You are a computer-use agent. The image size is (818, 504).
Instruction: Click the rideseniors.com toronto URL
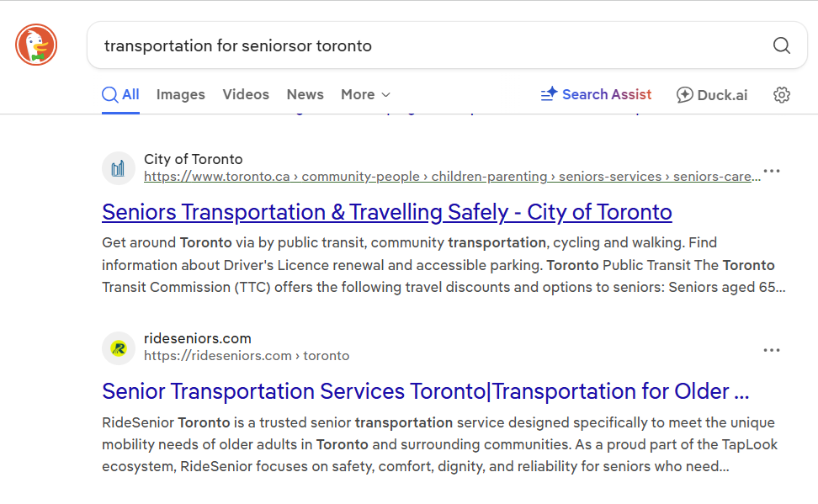[247, 356]
